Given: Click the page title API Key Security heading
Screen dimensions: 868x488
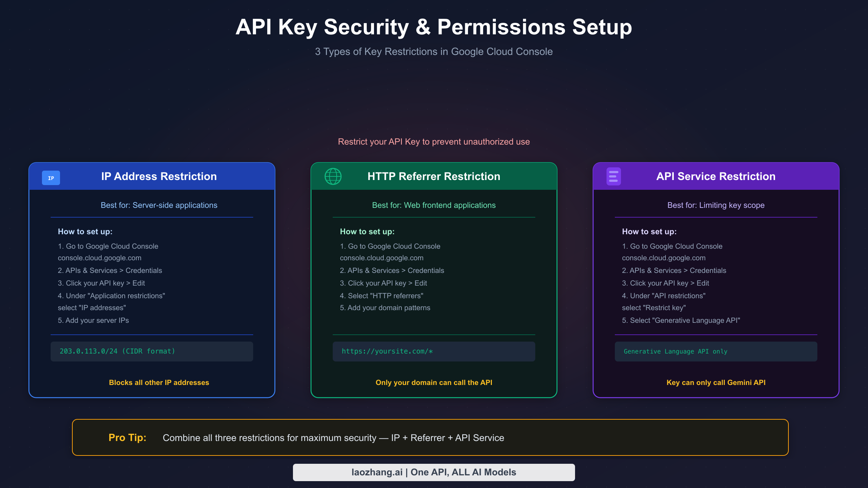Looking at the screenshot, I should [434, 27].
